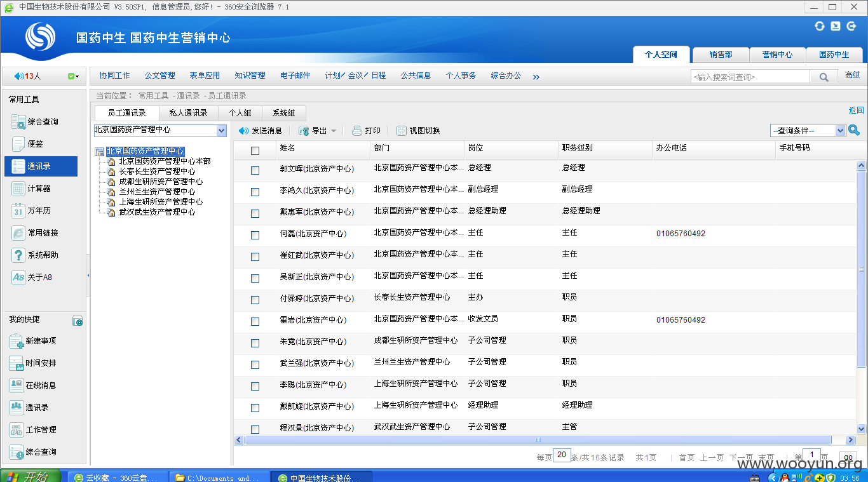
Task: Tick the checkbox for 李鸿久
Action: click(x=255, y=192)
